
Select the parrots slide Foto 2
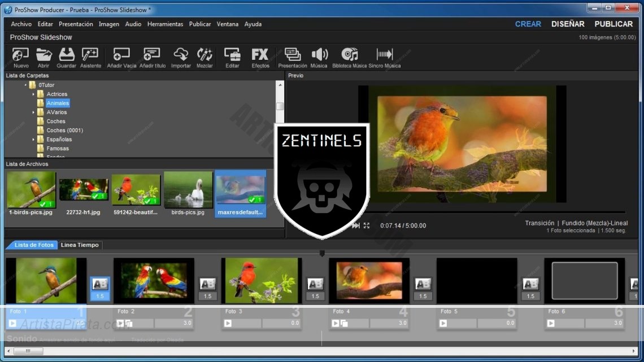coord(154,281)
